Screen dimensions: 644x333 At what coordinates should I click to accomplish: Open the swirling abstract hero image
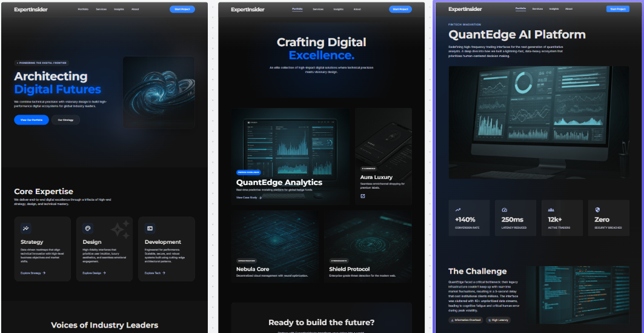pyautogui.click(x=159, y=92)
